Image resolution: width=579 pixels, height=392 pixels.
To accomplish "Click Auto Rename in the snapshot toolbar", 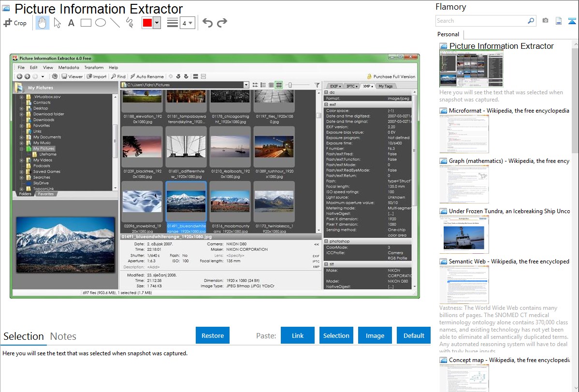I will [147, 76].
